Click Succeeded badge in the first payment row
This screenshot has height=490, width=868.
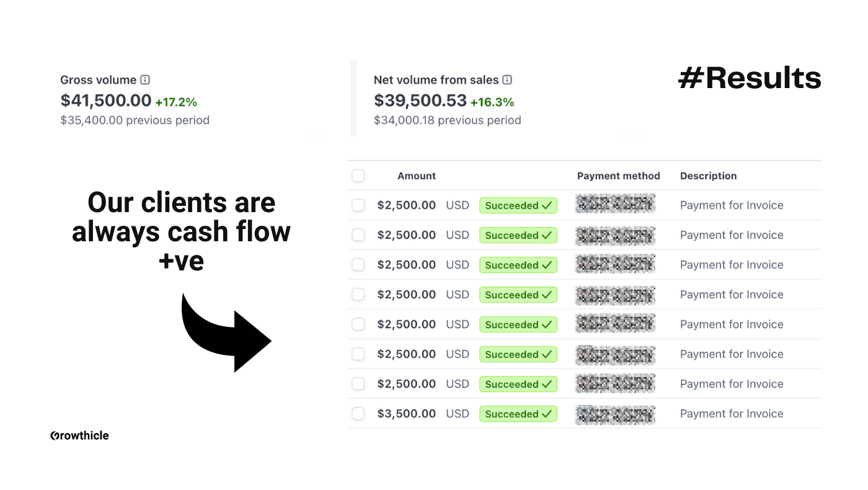point(518,205)
